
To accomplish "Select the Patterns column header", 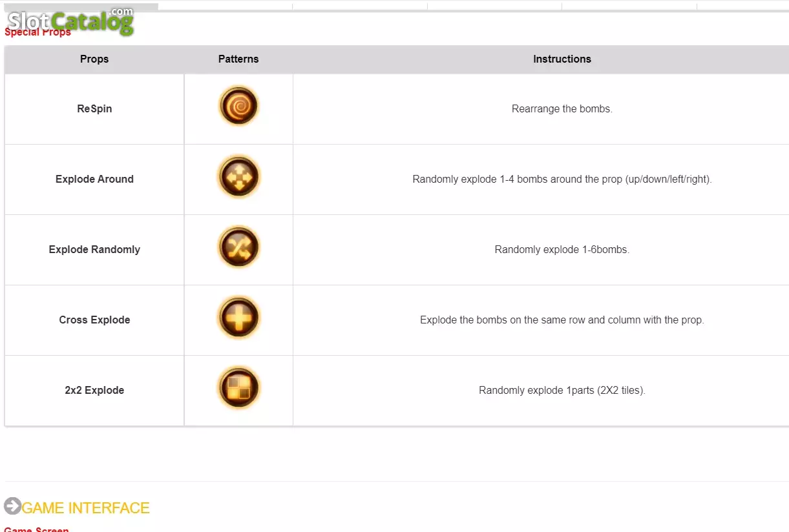I will coord(238,59).
